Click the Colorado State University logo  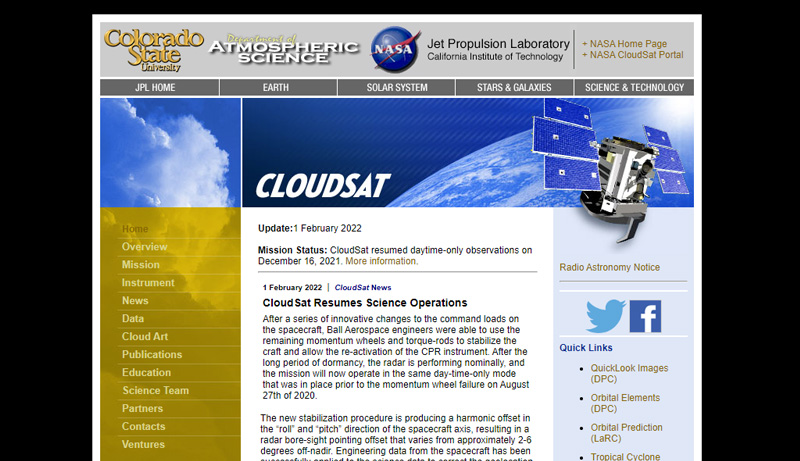154,50
